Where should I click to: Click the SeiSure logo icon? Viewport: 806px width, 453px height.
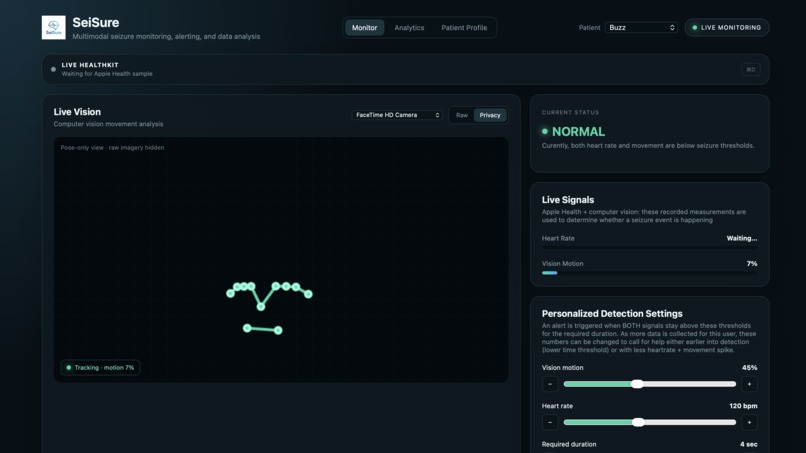click(53, 27)
